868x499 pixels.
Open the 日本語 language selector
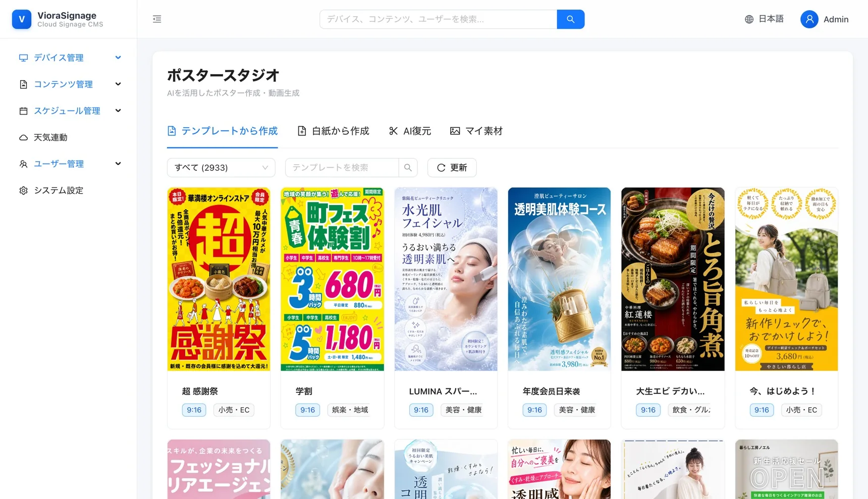click(764, 19)
